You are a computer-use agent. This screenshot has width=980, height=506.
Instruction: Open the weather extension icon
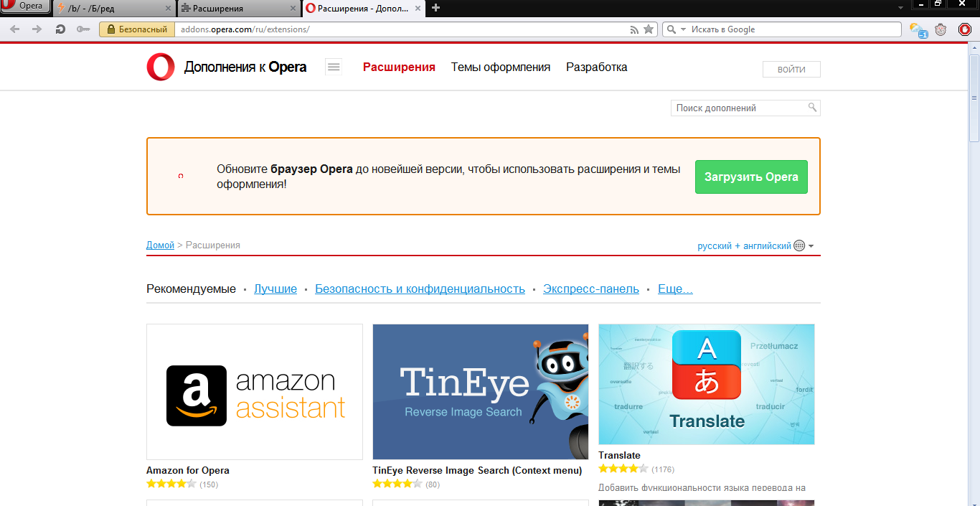coord(918,30)
